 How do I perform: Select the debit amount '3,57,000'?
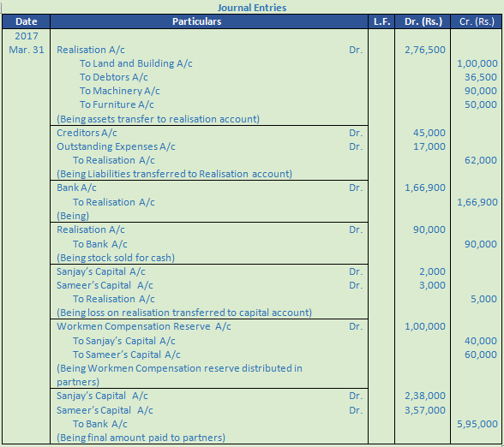[425, 410]
